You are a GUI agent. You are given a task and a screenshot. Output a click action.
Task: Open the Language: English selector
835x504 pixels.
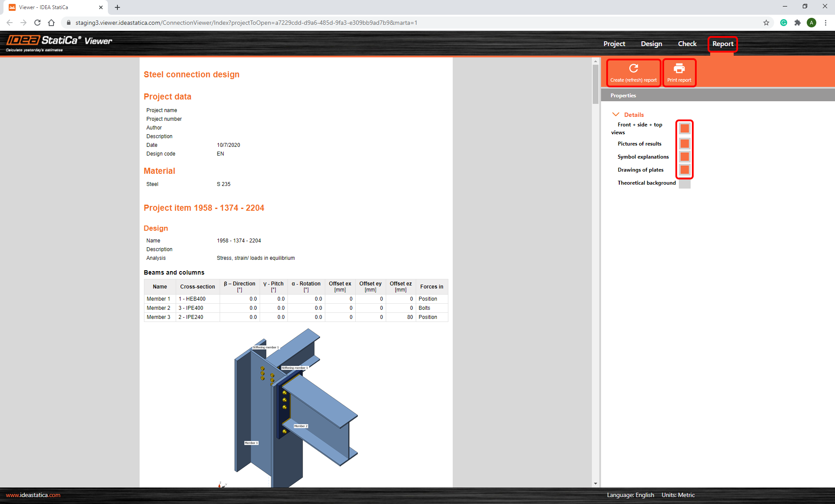[630, 495]
